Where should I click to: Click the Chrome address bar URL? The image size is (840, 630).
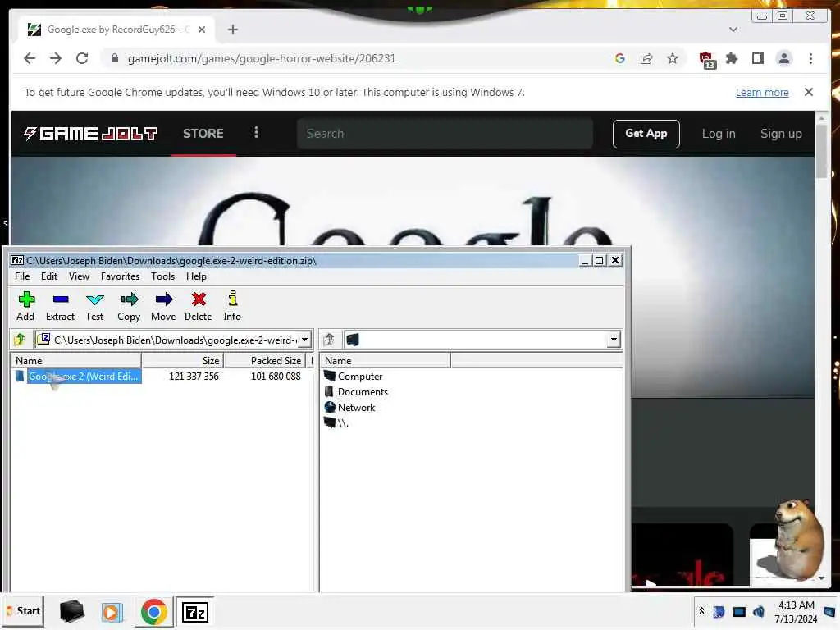[x=262, y=58]
